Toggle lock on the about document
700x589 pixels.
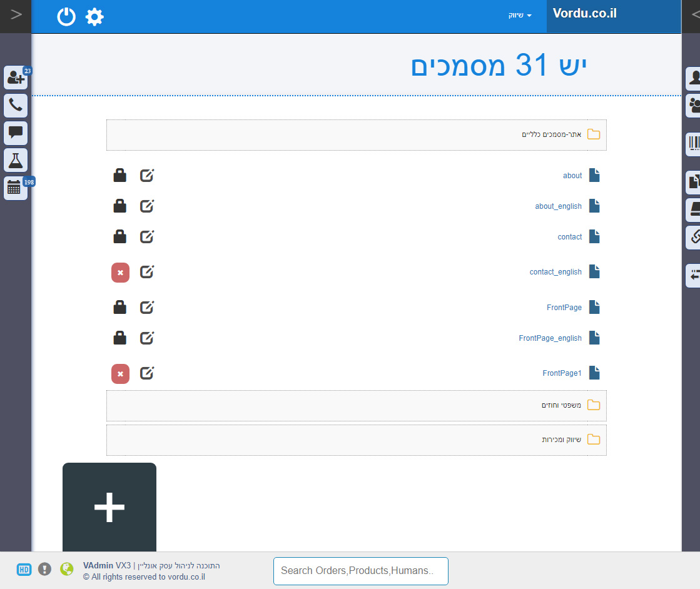click(x=119, y=176)
